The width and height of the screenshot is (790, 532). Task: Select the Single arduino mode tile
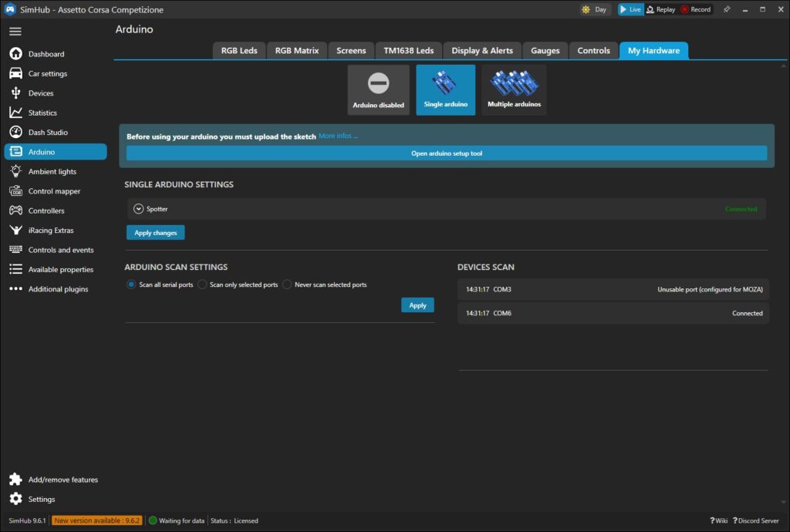pyautogui.click(x=446, y=89)
